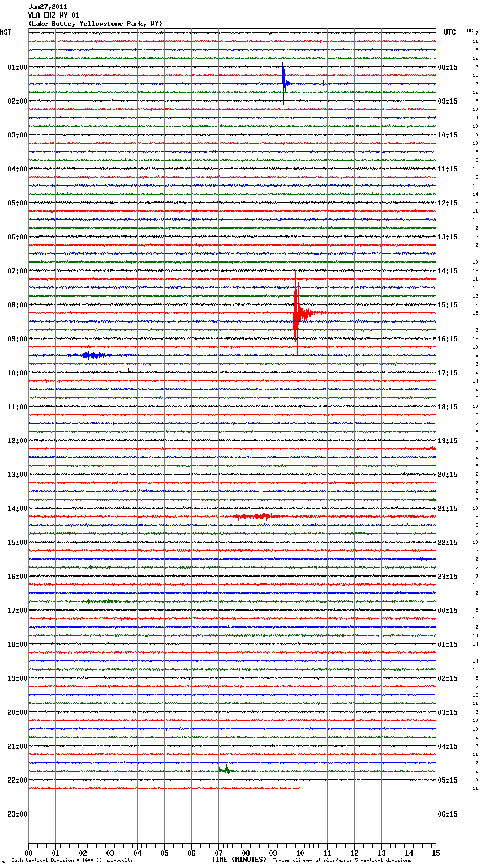Click the end of the last red trace

pyautogui.click(x=299, y=788)
